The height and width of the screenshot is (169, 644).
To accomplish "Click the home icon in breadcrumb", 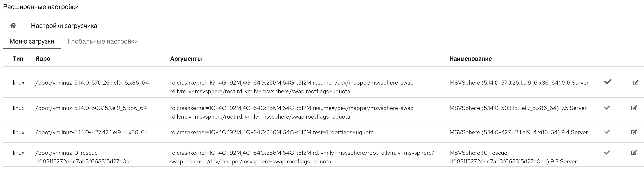I will pyautogui.click(x=13, y=25).
